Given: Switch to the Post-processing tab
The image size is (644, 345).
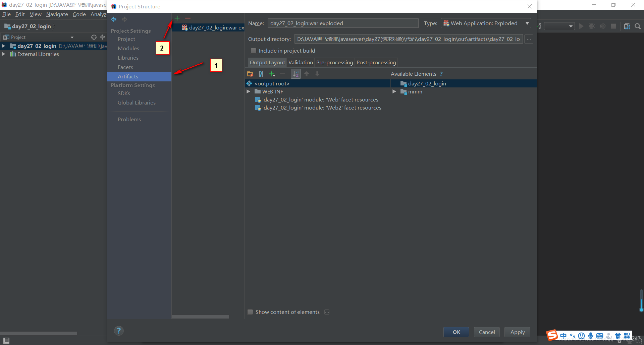Looking at the screenshot, I should [376, 63].
